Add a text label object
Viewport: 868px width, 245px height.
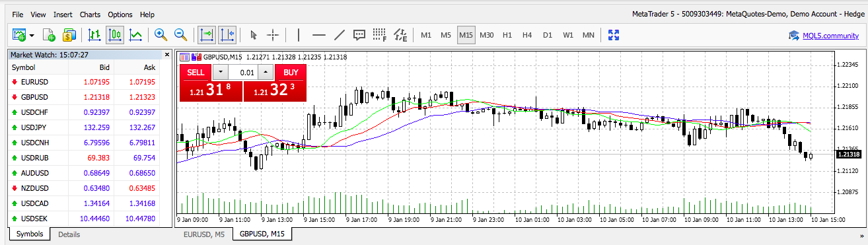359,35
